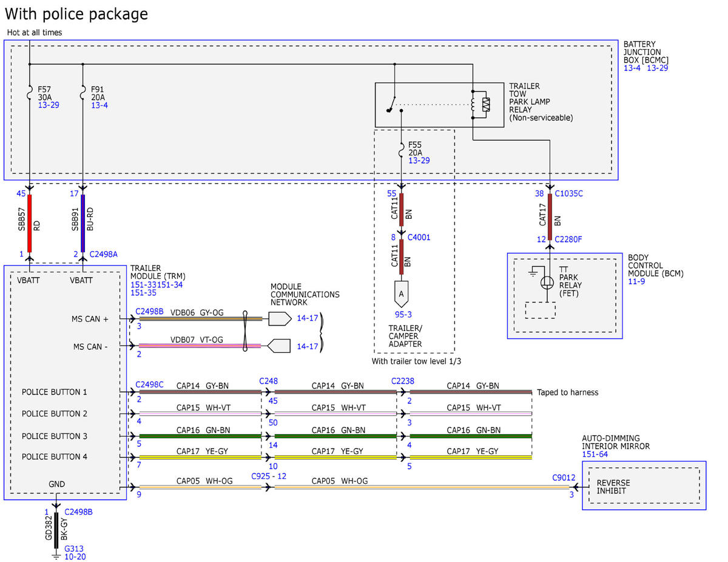The width and height of the screenshot is (728, 562).
Task: Click the C9012 connector label
Action: click(x=564, y=478)
